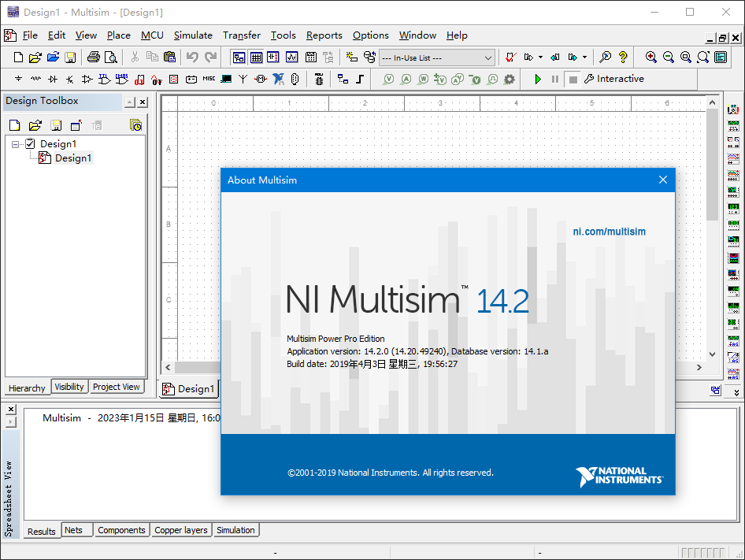Place a Bus icon in component toolbar
745x560 pixels.
point(360,79)
